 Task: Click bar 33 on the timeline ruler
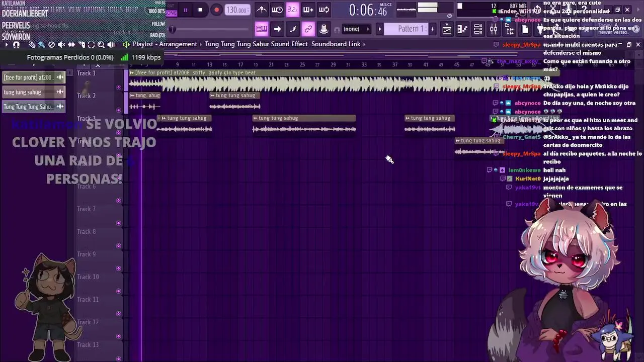tap(364, 64)
